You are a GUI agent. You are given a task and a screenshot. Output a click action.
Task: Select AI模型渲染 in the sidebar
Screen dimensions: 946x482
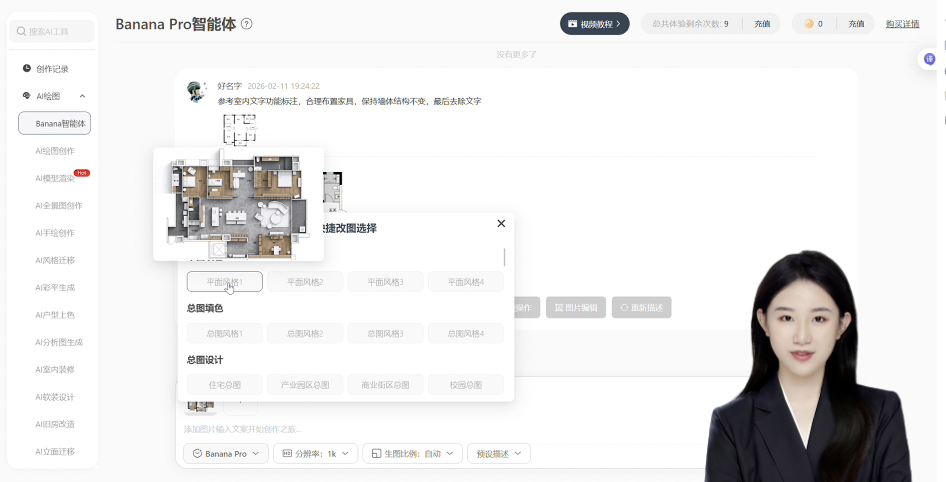click(55, 178)
